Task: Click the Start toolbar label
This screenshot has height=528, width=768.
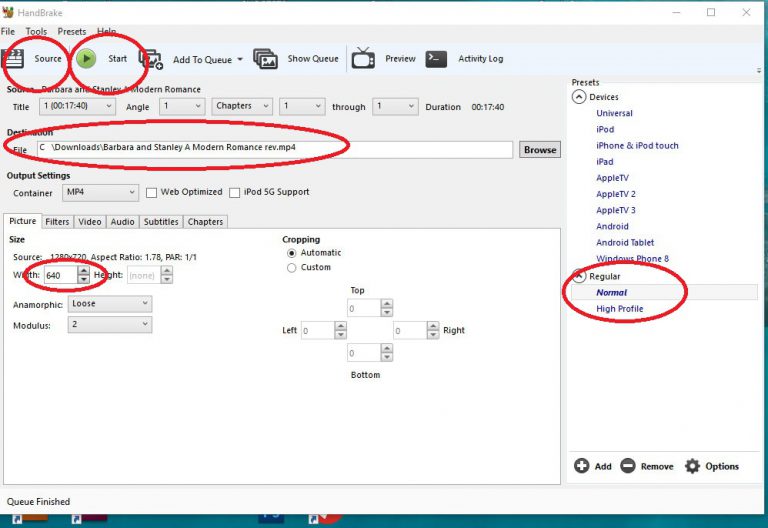Action: (x=118, y=58)
